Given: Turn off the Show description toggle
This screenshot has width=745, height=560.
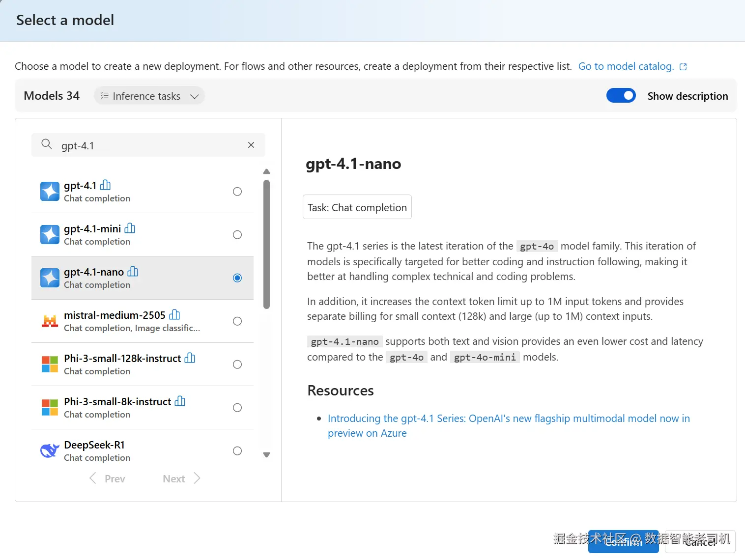Looking at the screenshot, I should (621, 95).
